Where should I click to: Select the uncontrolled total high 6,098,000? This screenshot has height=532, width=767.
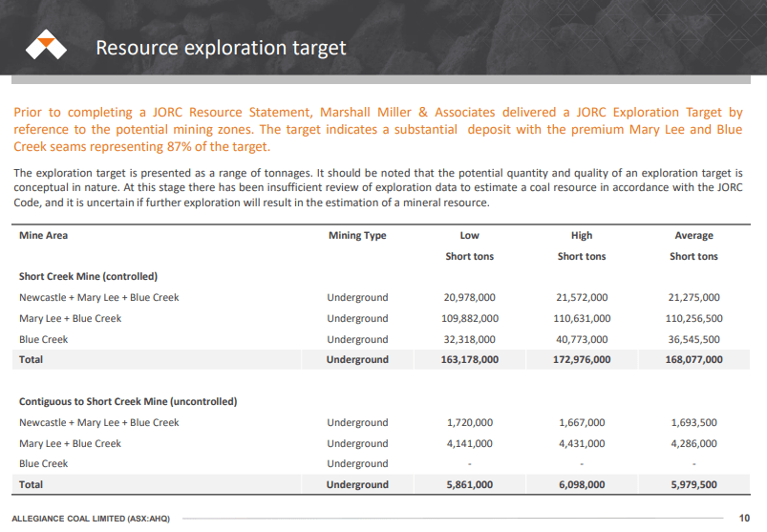pyautogui.click(x=582, y=484)
